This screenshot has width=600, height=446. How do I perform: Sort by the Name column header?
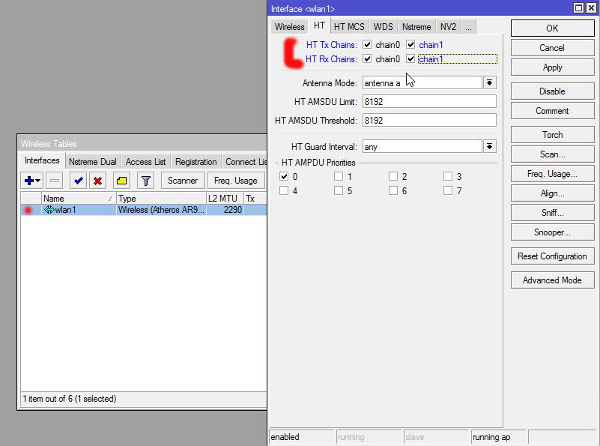[x=78, y=199]
